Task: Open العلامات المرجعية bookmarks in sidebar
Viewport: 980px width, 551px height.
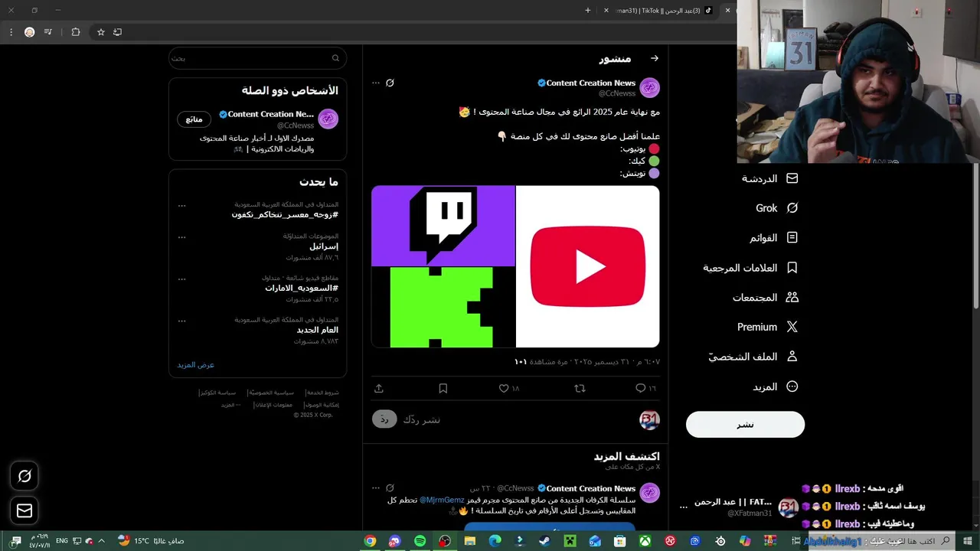Action: (x=750, y=268)
